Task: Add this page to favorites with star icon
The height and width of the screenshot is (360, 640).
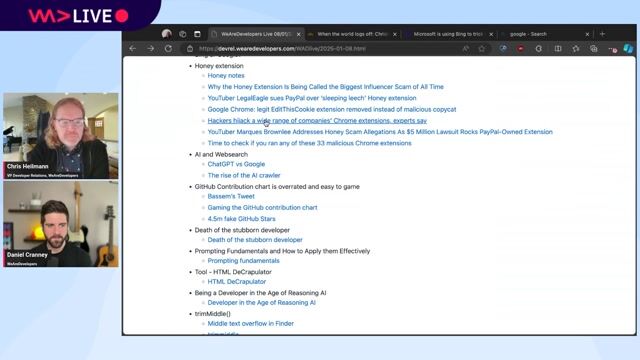Action: (482, 49)
